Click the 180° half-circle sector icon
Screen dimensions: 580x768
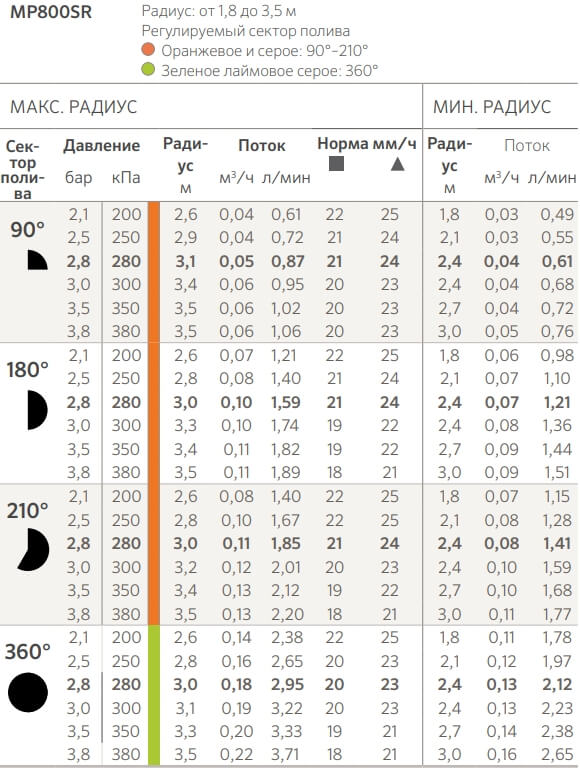tap(37, 410)
